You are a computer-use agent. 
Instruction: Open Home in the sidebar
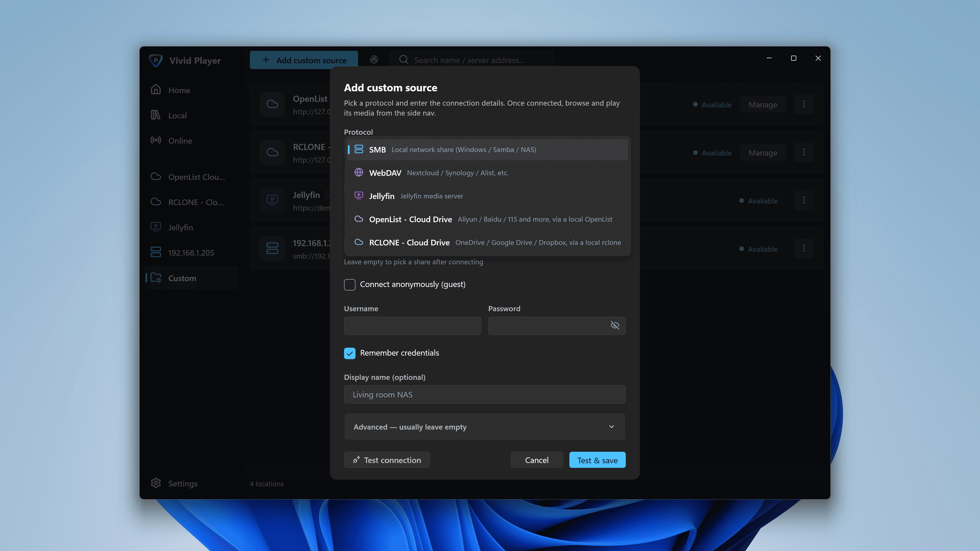(191, 90)
